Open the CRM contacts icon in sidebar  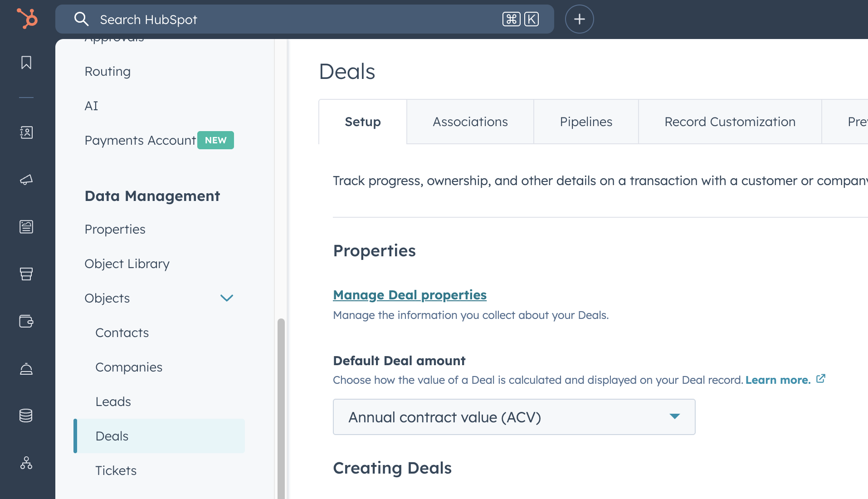pos(26,132)
